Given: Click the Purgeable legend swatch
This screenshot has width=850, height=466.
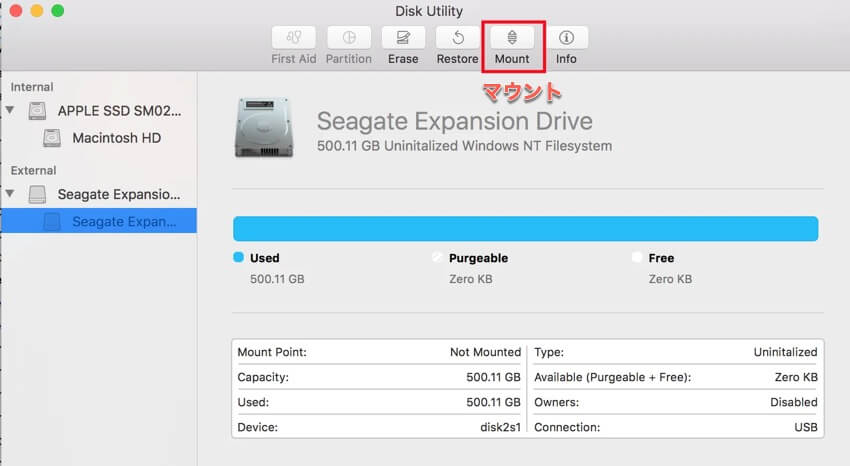Looking at the screenshot, I should (437, 258).
